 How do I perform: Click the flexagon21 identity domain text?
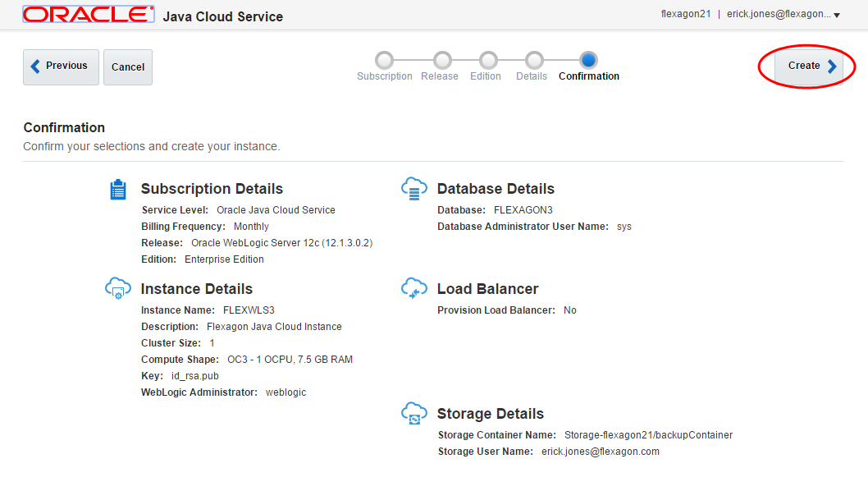pos(685,14)
